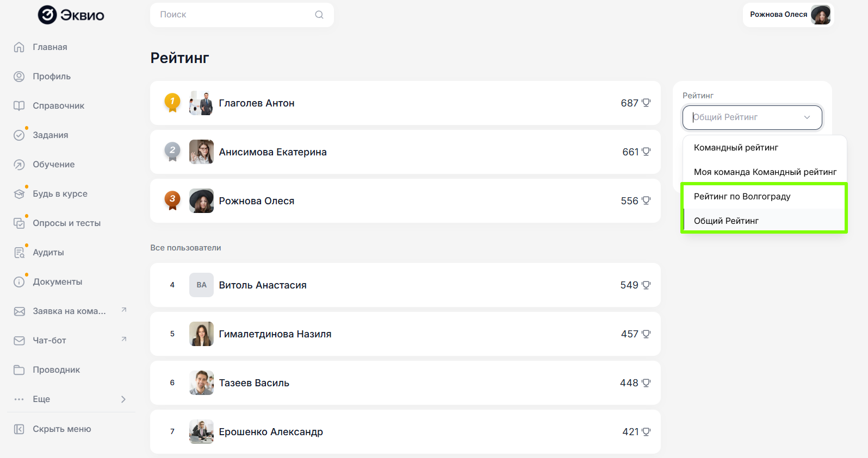Click Анисимова Екатерина avatar thumbnail
This screenshot has height=458, width=868.
point(201,152)
